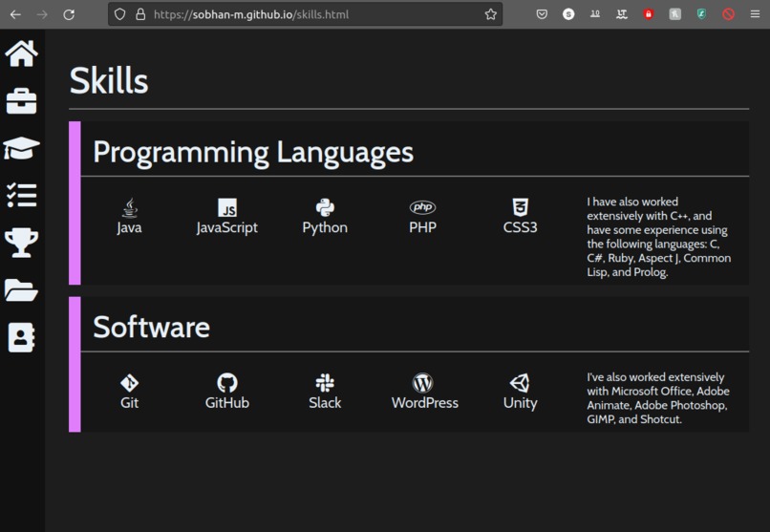The height and width of the screenshot is (532, 770).
Task: Click the CSS3 label text
Action: pos(520,227)
